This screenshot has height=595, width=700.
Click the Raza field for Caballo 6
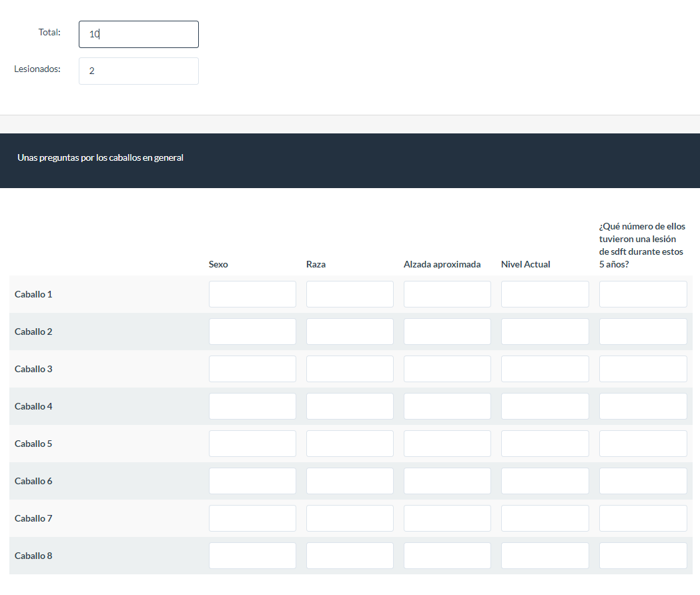(350, 481)
